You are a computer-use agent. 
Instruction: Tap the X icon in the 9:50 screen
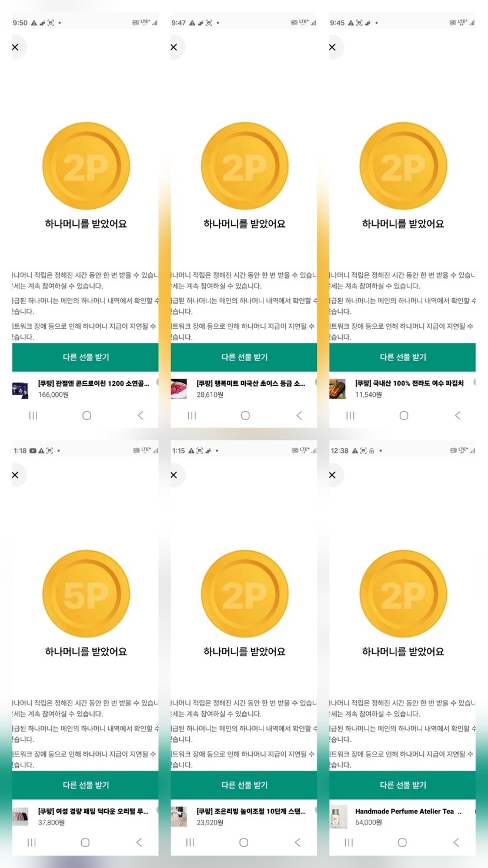point(16,47)
